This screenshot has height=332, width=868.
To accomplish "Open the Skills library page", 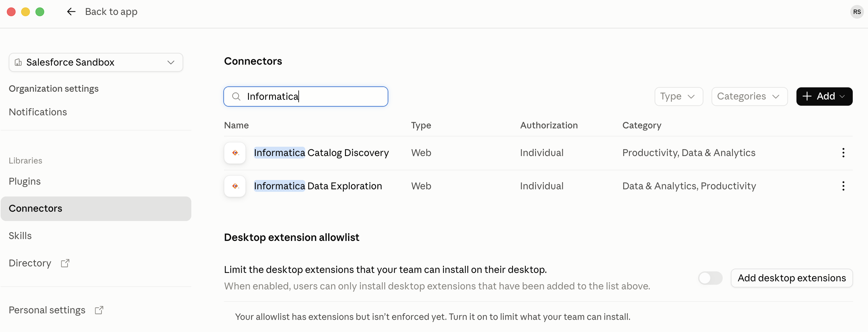I will (20, 236).
